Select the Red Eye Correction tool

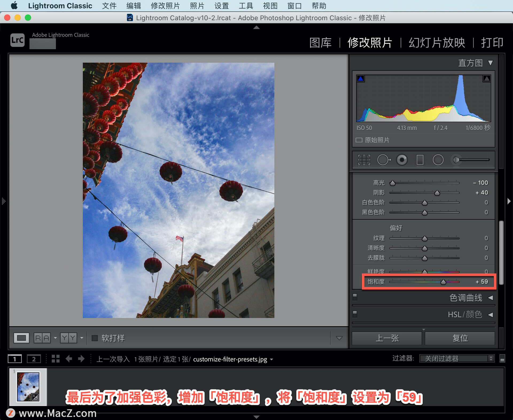(x=402, y=160)
